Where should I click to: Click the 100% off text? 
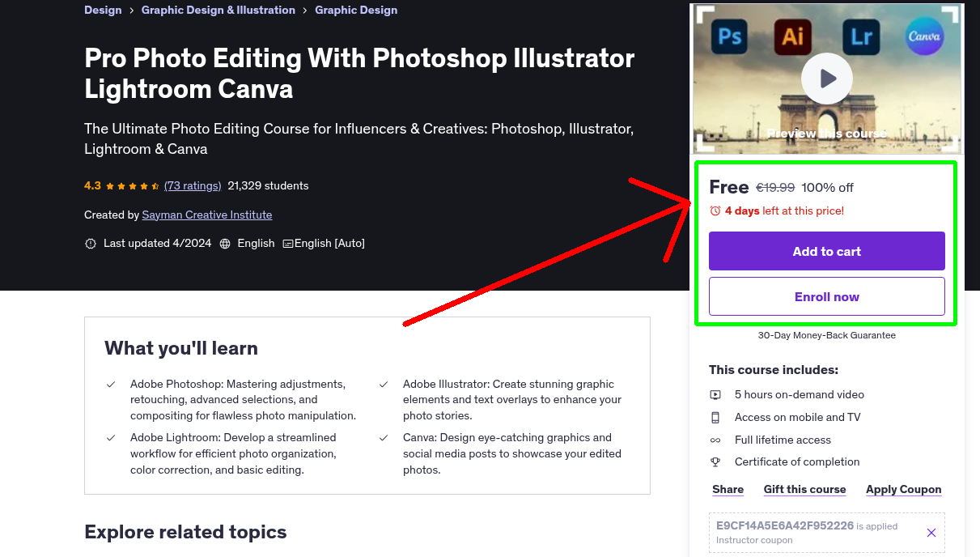tap(828, 188)
